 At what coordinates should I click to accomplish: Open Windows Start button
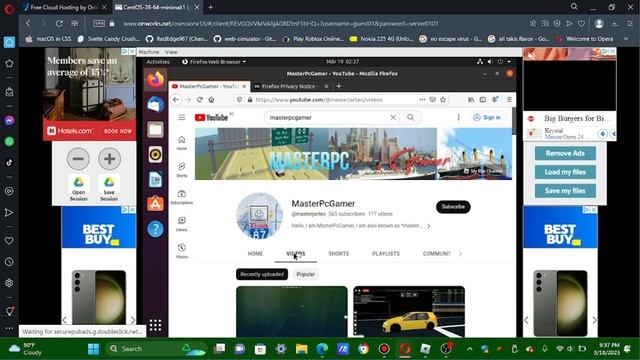[x=93, y=349]
